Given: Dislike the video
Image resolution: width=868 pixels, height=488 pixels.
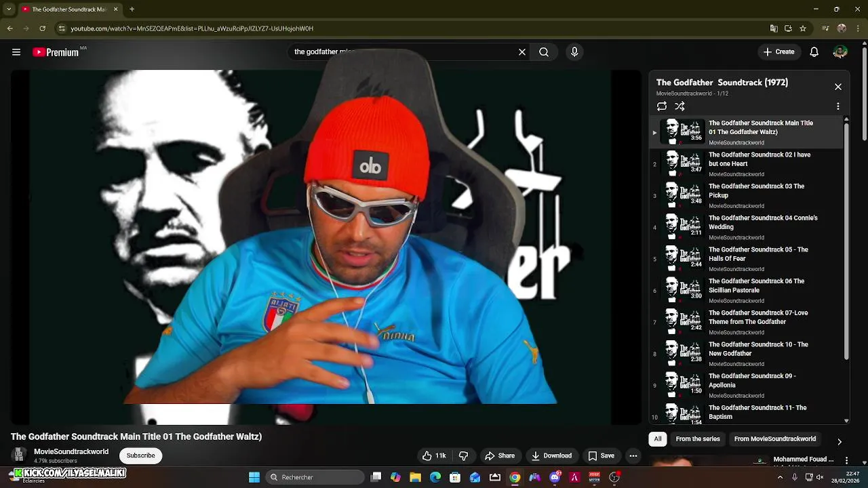Looking at the screenshot, I should click(x=464, y=455).
